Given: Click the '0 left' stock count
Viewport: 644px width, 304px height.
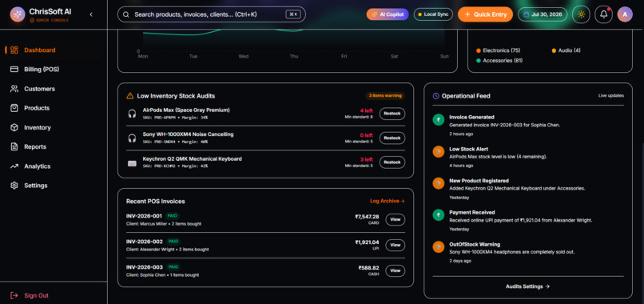Looking at the screenshot, I should 367,135.
